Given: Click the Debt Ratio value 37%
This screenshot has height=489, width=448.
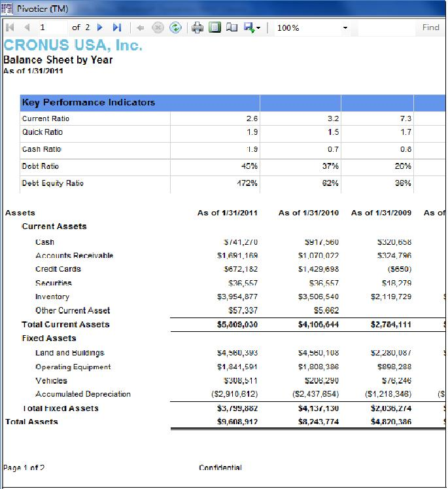Looking at the screenshot, I should (x=330, y=166).
